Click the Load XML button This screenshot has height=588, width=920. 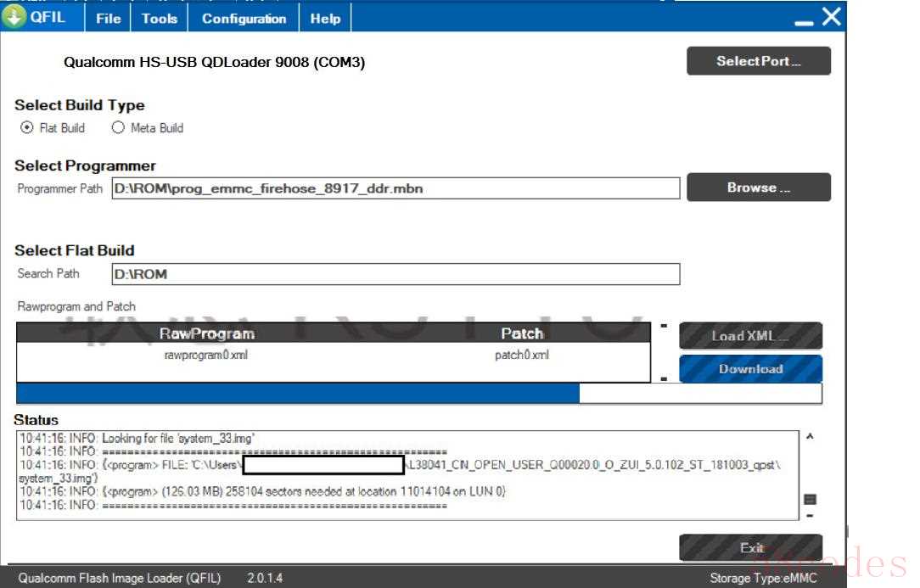(x=750, y=336)
